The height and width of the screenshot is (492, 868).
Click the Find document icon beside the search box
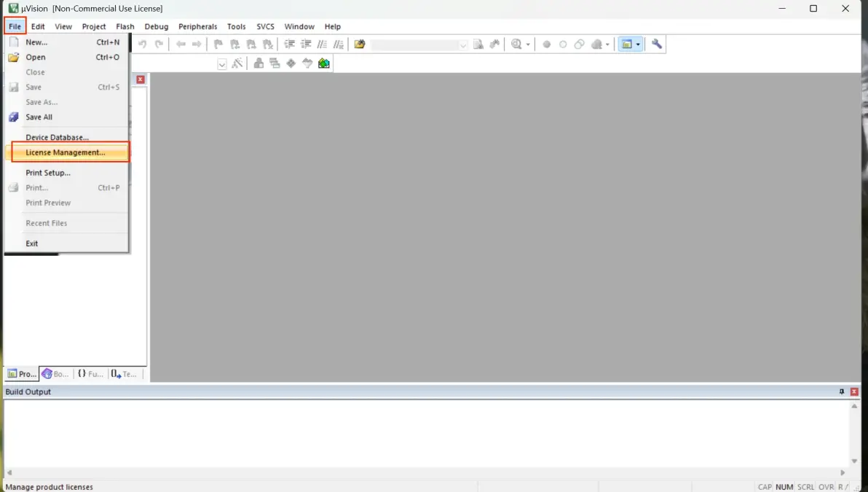[x=478, y=44]
